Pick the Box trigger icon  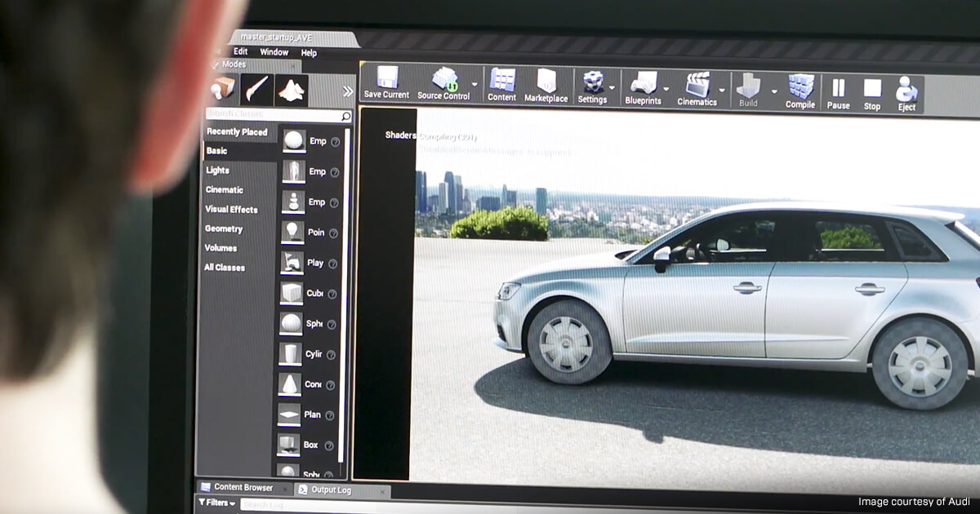288,445
